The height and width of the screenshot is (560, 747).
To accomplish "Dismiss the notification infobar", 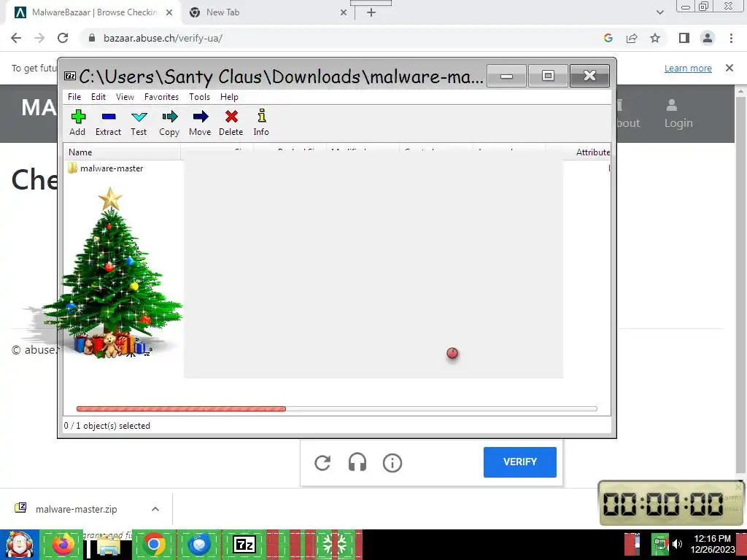I will [x=729, y=68].
